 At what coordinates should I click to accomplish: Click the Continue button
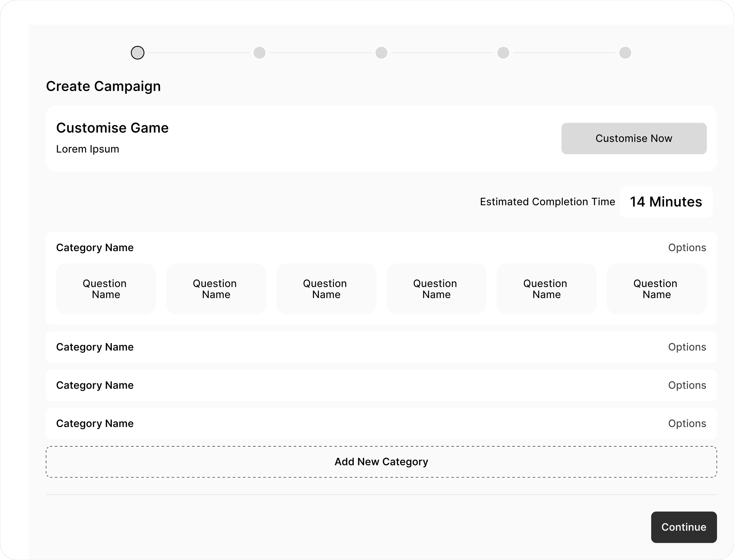coord(684,527)
